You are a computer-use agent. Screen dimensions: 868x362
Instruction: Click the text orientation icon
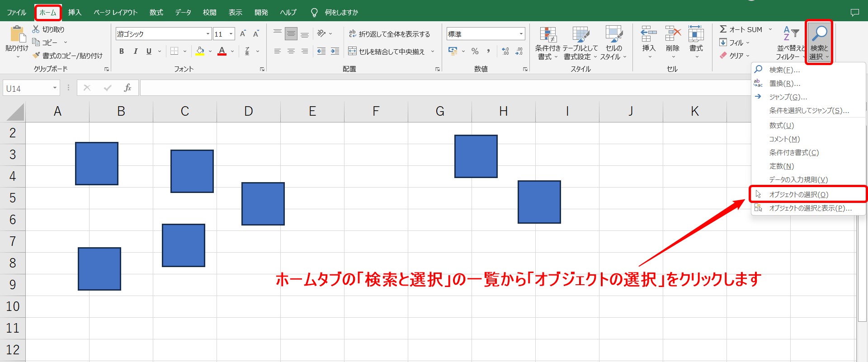(x=321, y=34)
